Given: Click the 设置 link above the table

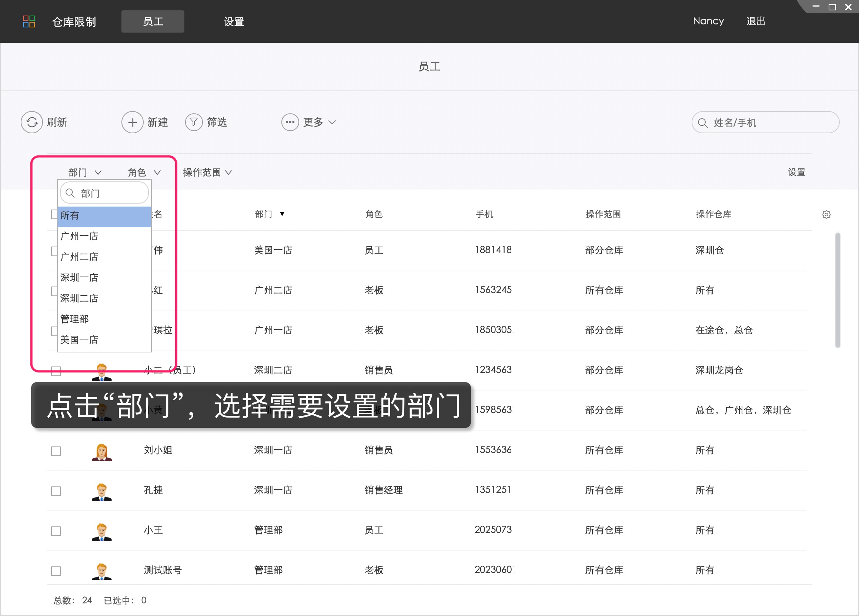Looking at the screenshot, I should coord(796,172).
